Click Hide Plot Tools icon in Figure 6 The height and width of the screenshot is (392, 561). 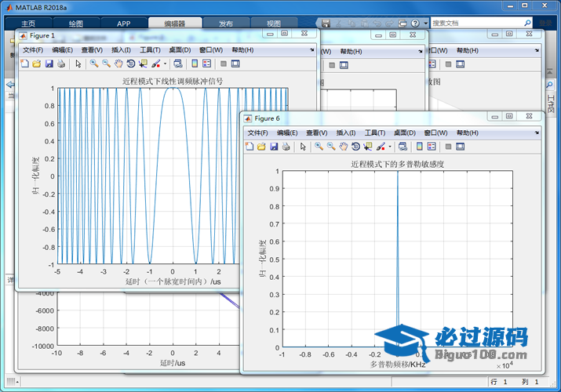[x=448, y=146]
